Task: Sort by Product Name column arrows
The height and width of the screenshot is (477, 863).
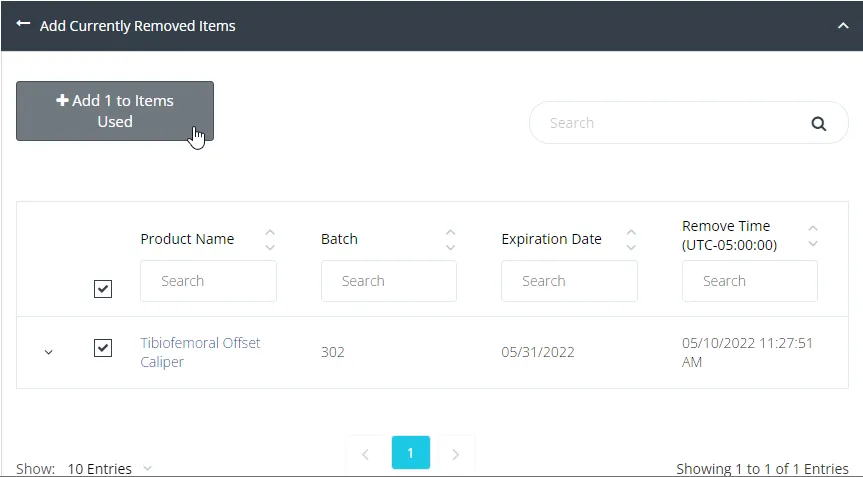Action: click(x=270, y=240)
